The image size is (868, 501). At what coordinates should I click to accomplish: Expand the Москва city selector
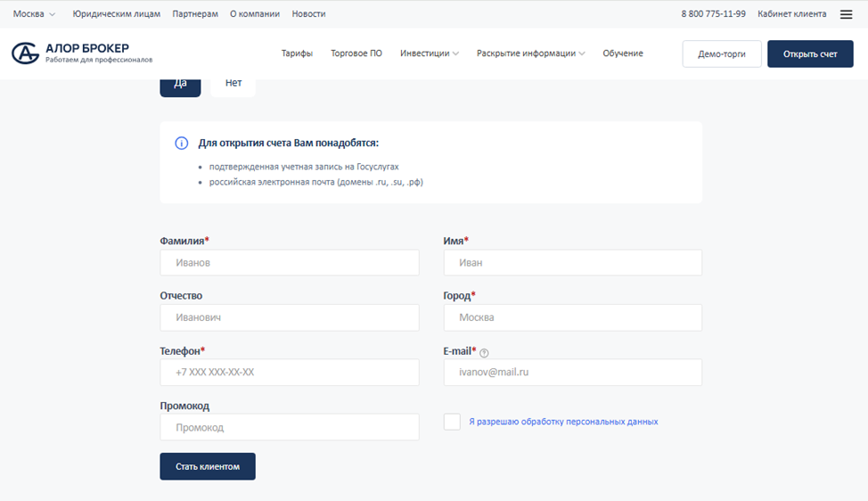tap(34, 14)
